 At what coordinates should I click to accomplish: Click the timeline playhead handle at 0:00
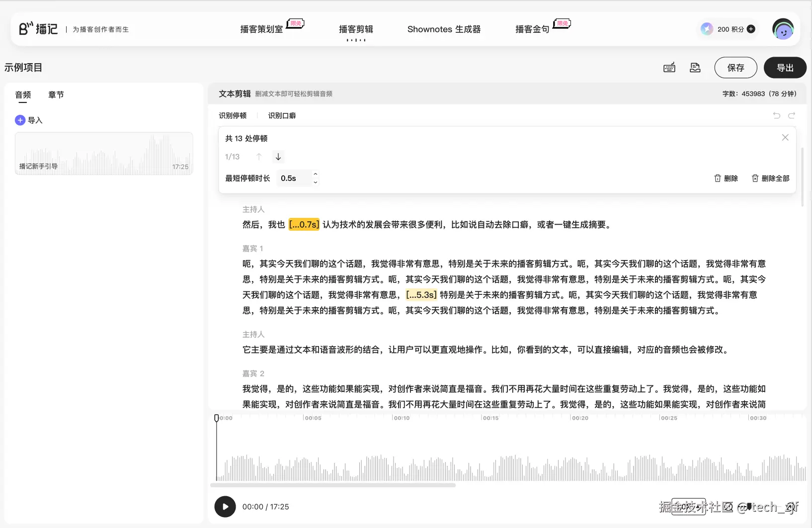tap(216, 418)
